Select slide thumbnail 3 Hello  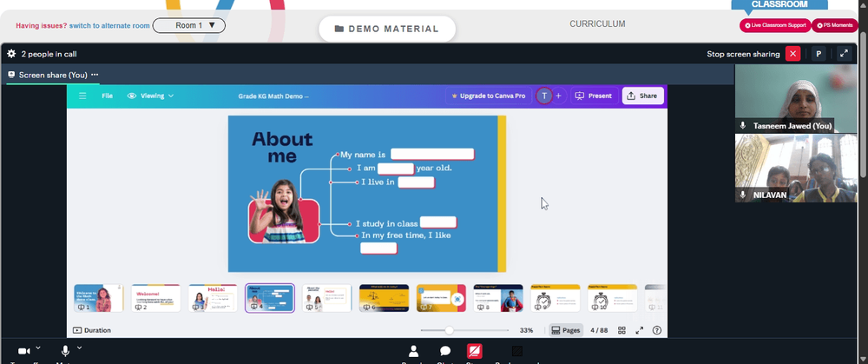[x=214, y=298]
